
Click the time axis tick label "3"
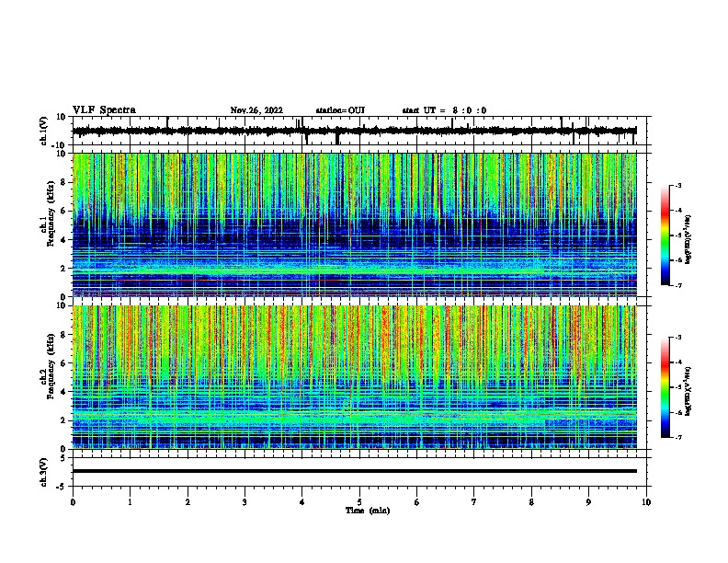click(245, 502)
